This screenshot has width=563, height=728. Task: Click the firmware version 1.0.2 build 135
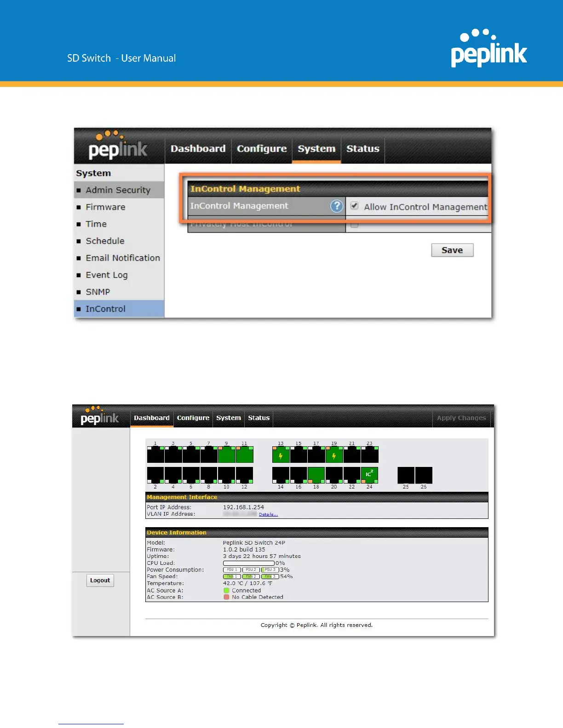244,550
